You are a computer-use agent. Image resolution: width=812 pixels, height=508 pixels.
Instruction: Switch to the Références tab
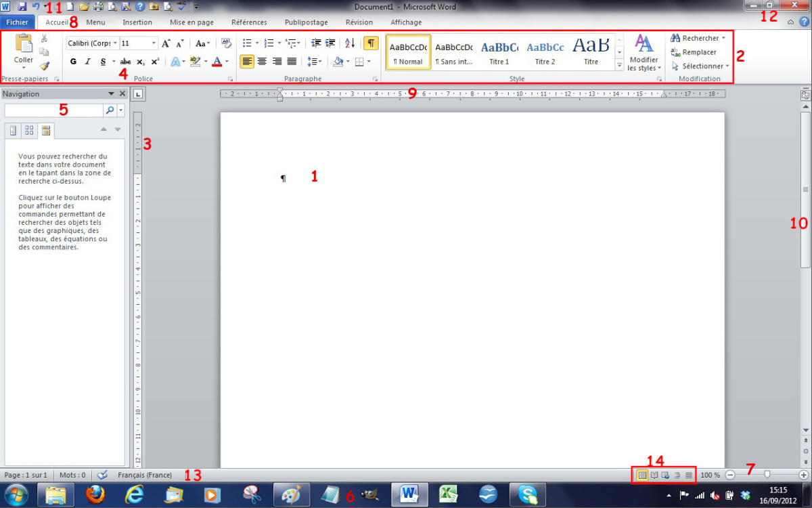249,22
